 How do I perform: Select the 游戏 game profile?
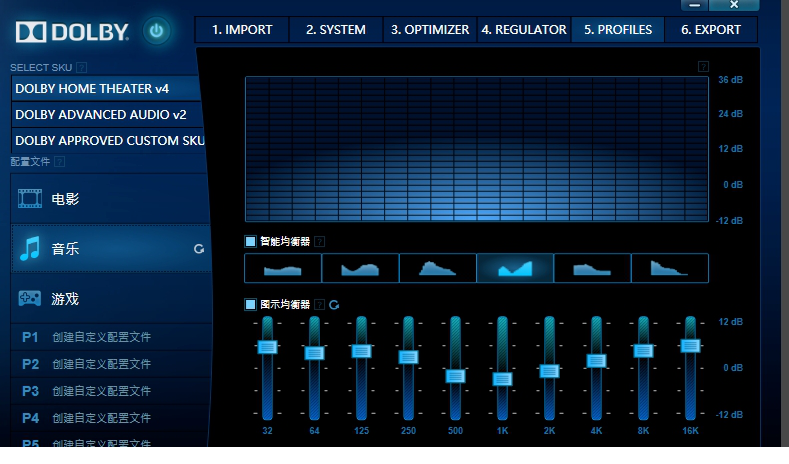[111, 298]
